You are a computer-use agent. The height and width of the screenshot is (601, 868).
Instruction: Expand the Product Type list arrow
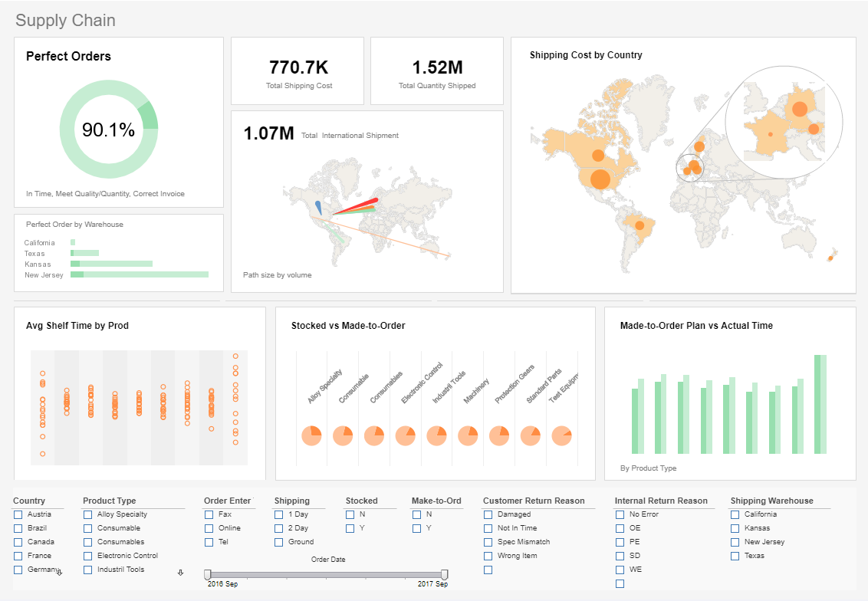[181, 572]
